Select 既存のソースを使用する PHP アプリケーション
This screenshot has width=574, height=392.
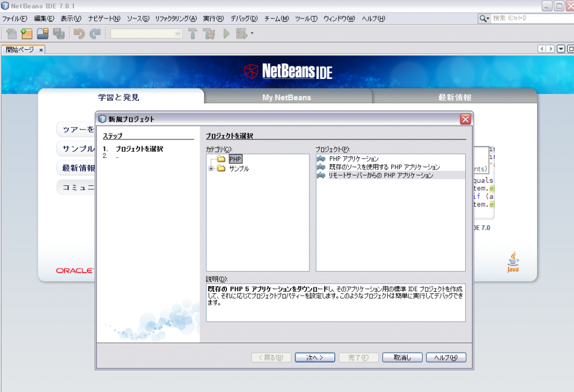pyautogui.click(x=385, y=167)
